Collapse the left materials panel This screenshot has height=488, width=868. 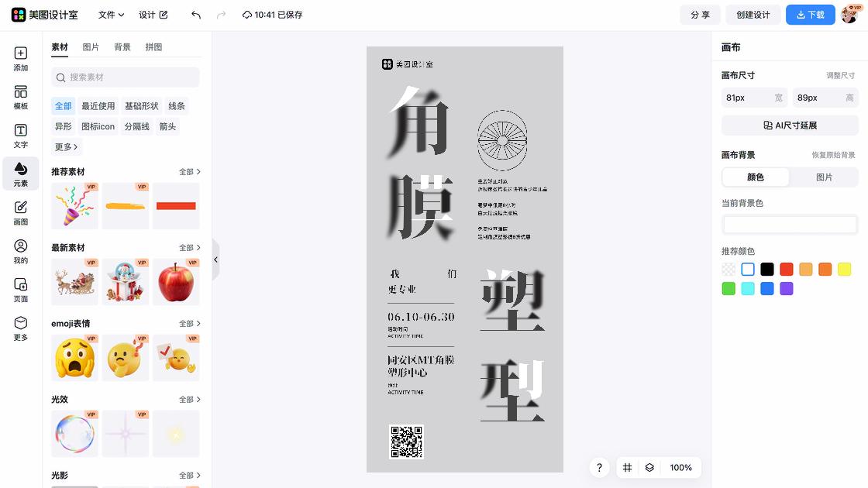pos(216,259)
